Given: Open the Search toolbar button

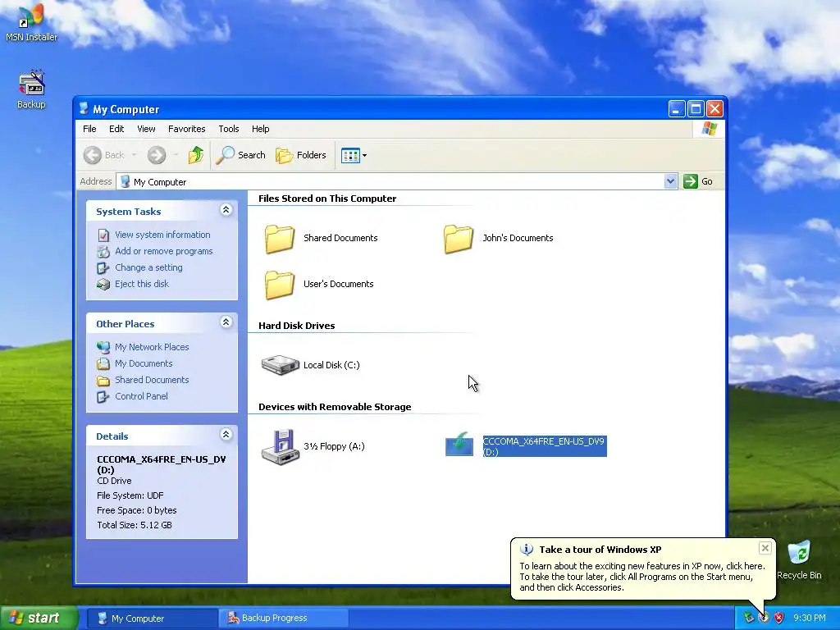Looking at the screenshot, I should (241, 155).
